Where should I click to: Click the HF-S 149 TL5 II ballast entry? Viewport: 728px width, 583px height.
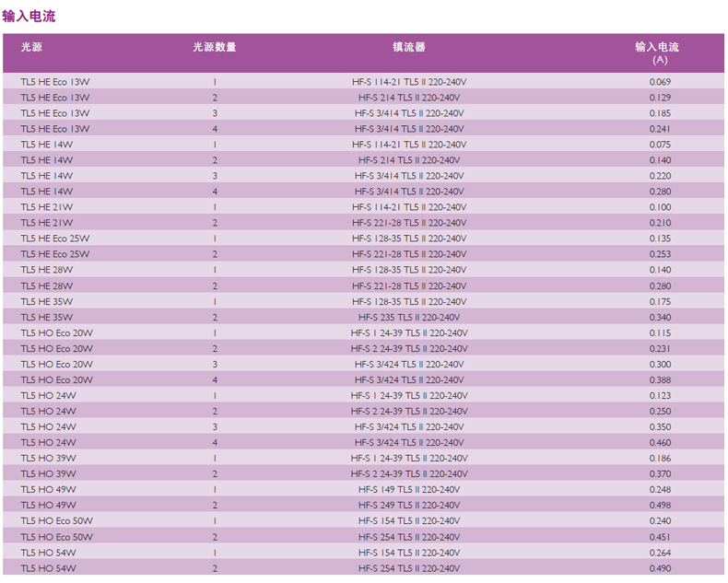(408, 489)
